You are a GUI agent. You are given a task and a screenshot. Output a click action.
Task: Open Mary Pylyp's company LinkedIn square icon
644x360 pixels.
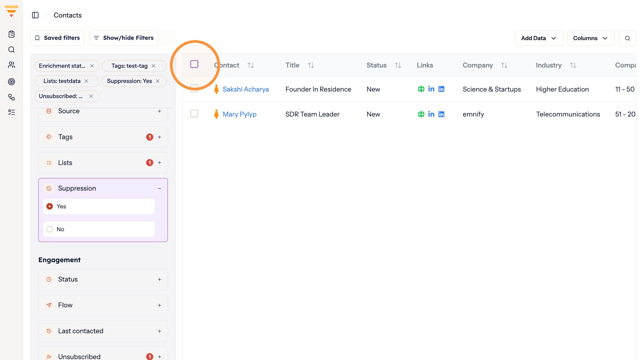[441, 114]
